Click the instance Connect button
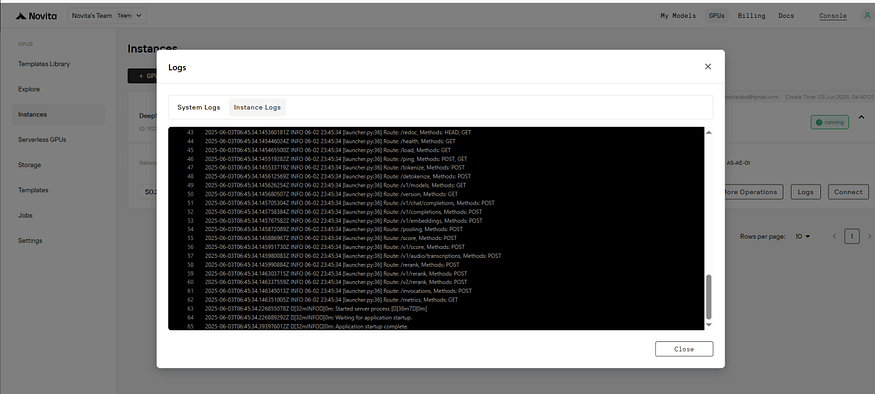Image resolution: width=875 pixels, height=394 pixels. pos(848,192)
